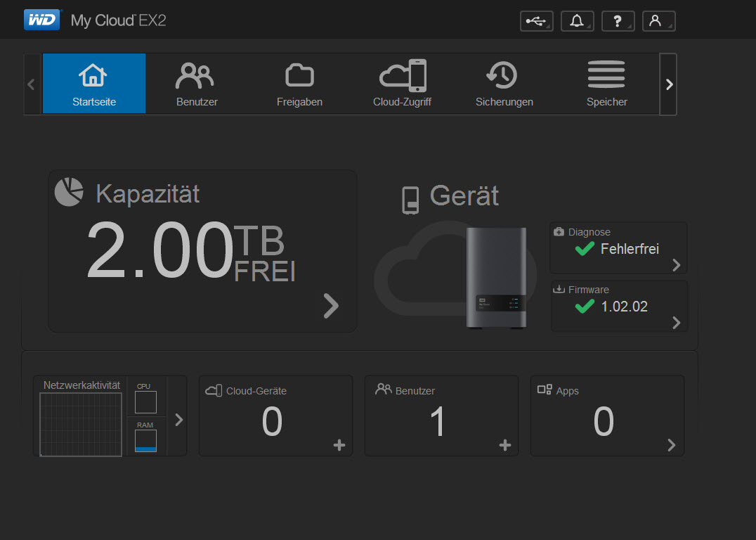Image resolution: width=756 pixels, height=540 pixels.
Task: Click the Kapazität heading
Action: (148, 194)
